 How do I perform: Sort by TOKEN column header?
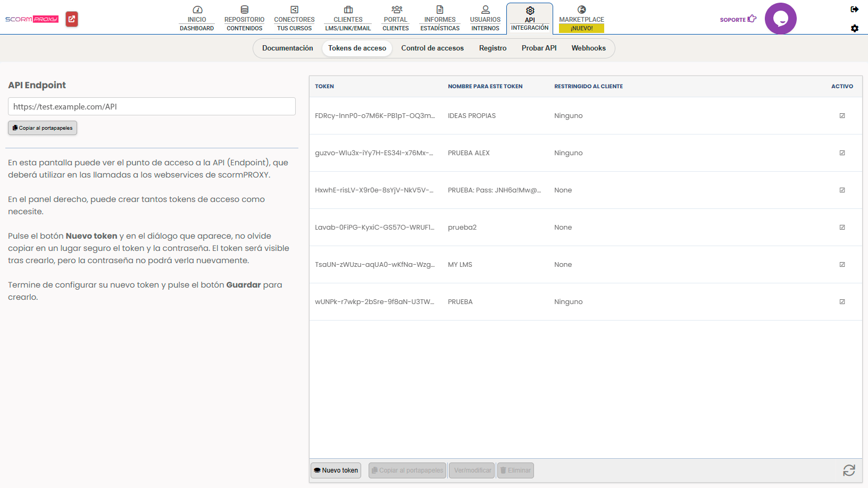324,86
